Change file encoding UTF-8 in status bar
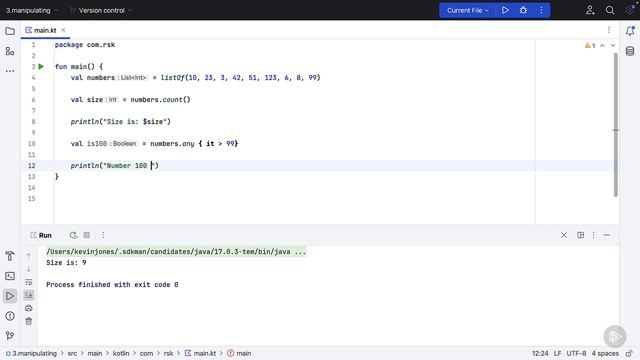The height and width of the screenshot is (360, 640). pos(576,353)
